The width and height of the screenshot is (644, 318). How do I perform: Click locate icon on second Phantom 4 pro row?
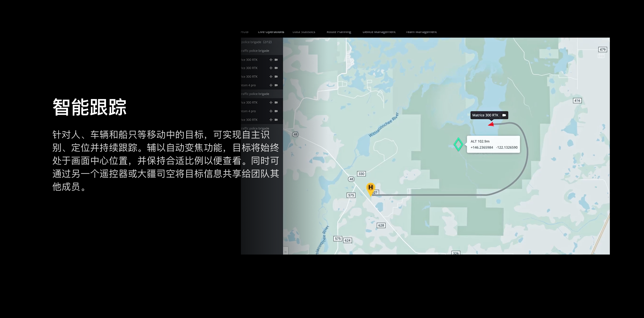[x=271, y=111]
